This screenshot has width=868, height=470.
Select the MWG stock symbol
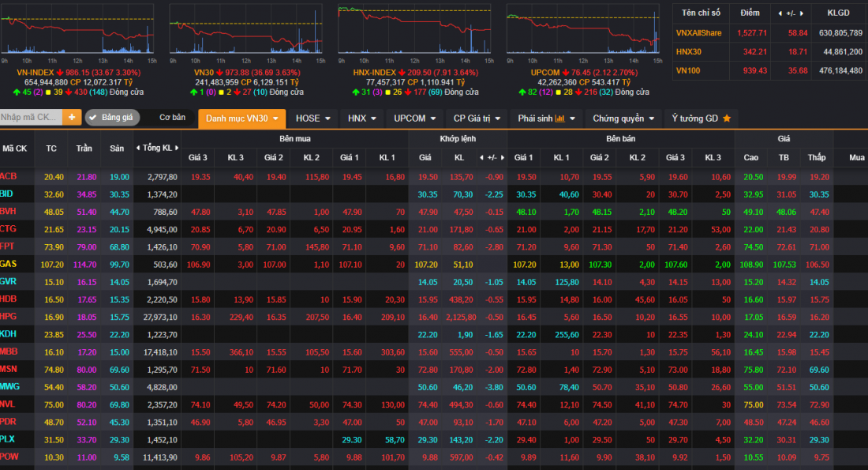coord(10,387)
